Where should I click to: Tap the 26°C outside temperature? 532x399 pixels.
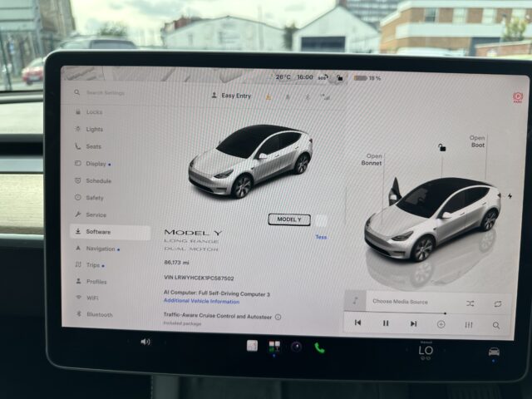(283, 77)
